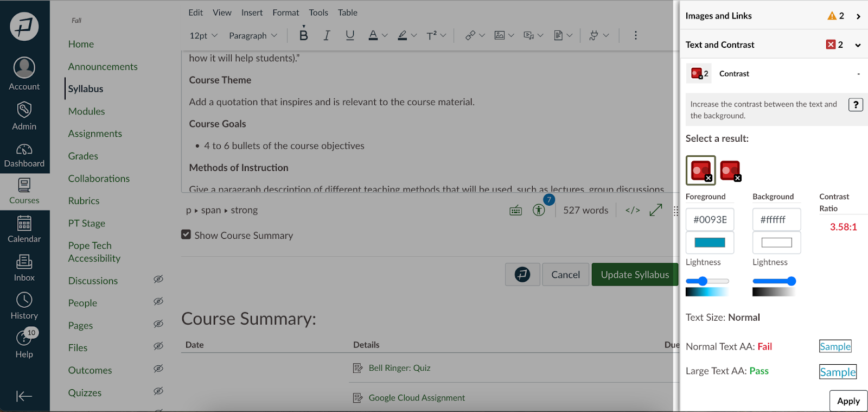
Task: Click the background hex input field
Action: [777, 220]
